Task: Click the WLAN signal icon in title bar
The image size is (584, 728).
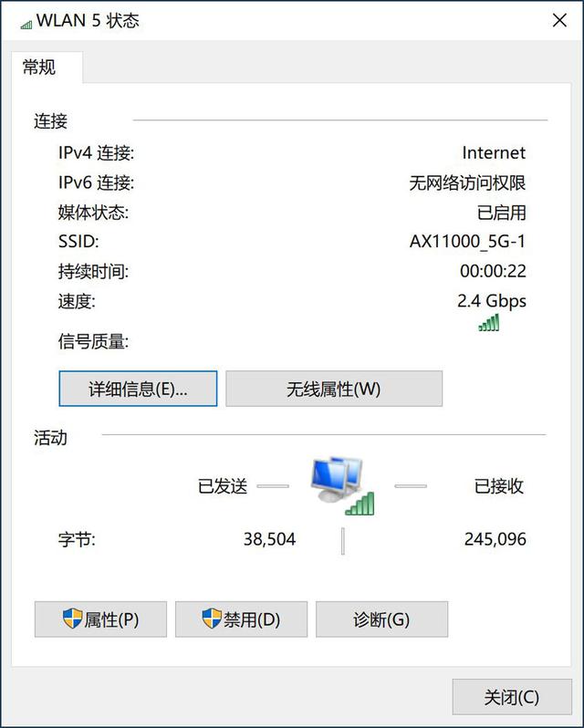Action: tap(26, 24)
